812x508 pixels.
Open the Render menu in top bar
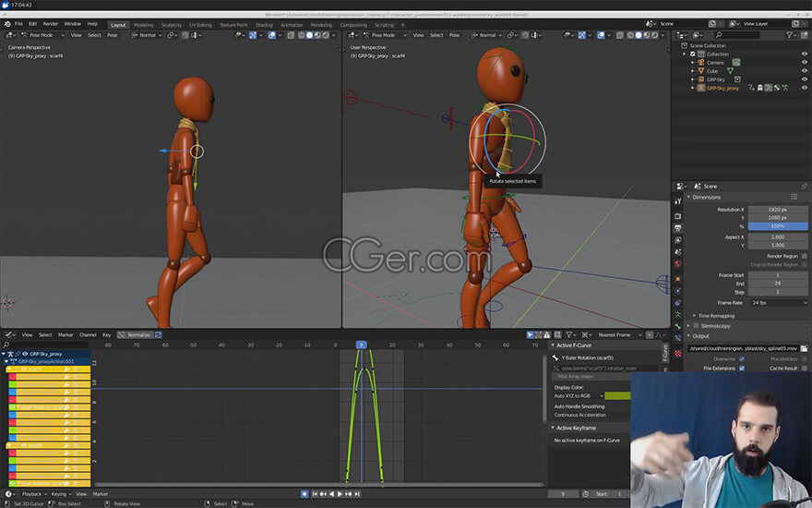tap(50, 24)
